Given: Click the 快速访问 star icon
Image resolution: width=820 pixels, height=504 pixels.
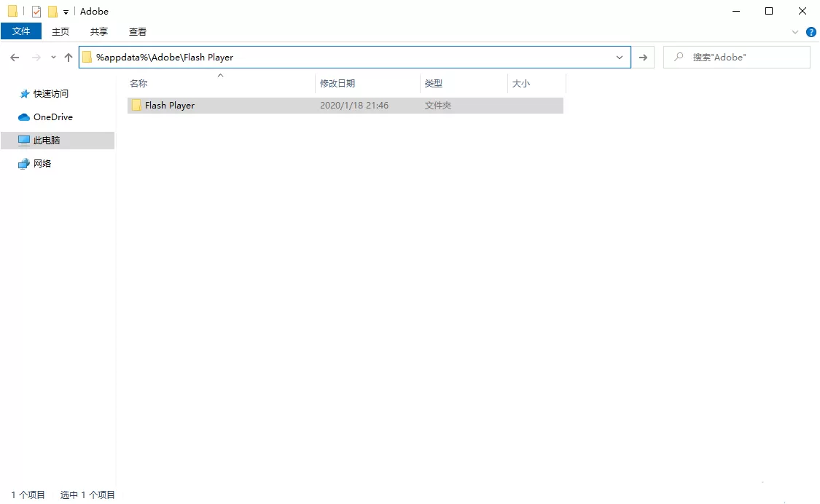Looking at the screenshot, I should pos(24,94).
